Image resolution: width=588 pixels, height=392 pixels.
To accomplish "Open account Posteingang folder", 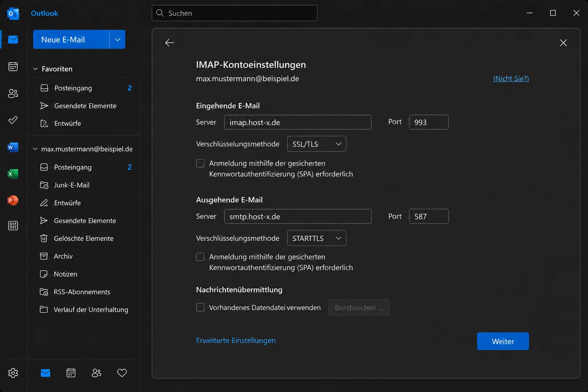I will tap(84, 167).
